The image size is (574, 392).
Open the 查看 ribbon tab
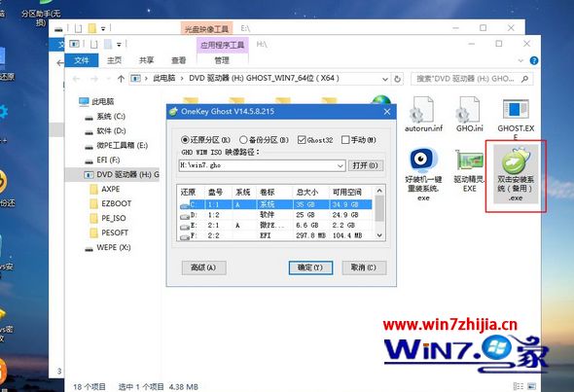(179, 60)
